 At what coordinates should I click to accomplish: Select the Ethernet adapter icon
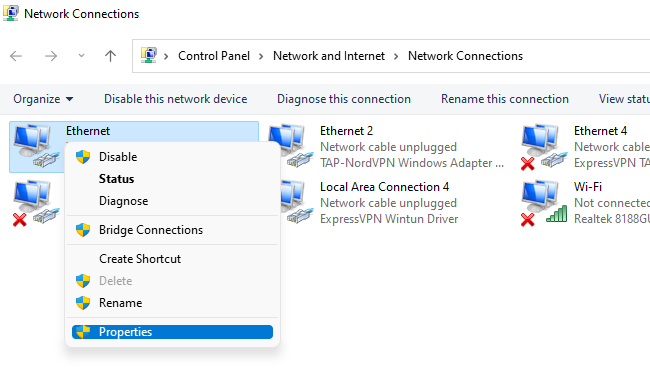[x=36, y=146]
